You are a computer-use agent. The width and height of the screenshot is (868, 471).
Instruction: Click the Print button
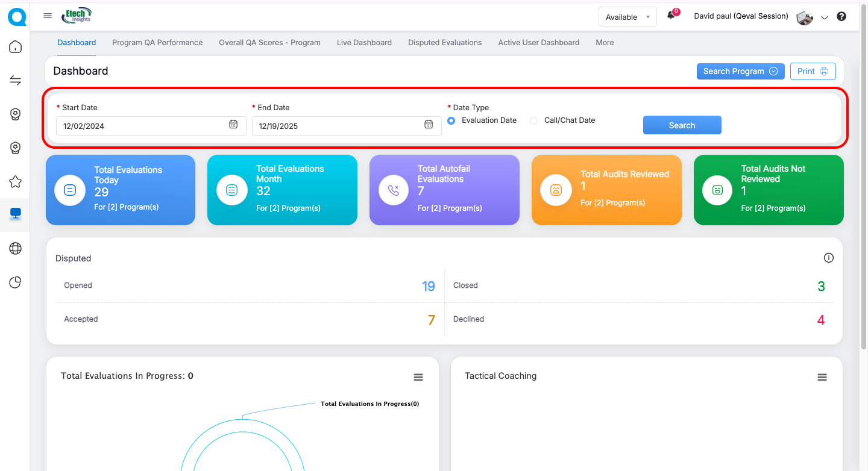pyautogui.click(x=813, y=71)
